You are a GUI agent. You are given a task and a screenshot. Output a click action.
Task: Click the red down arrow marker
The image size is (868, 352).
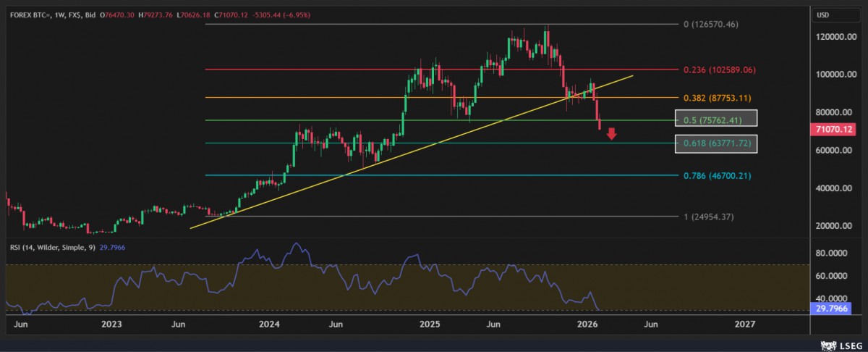pos(611,133)
